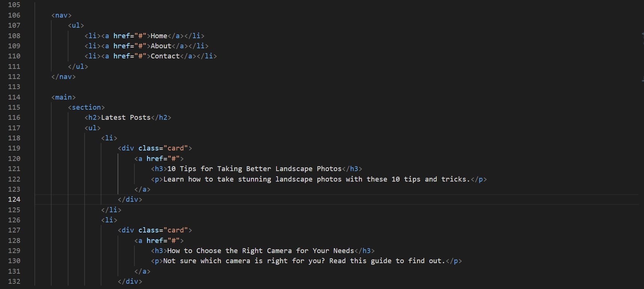The height and width of the screenshot is (289, 644).
Task: Click the About link text in code
Action: pos(161,46)
